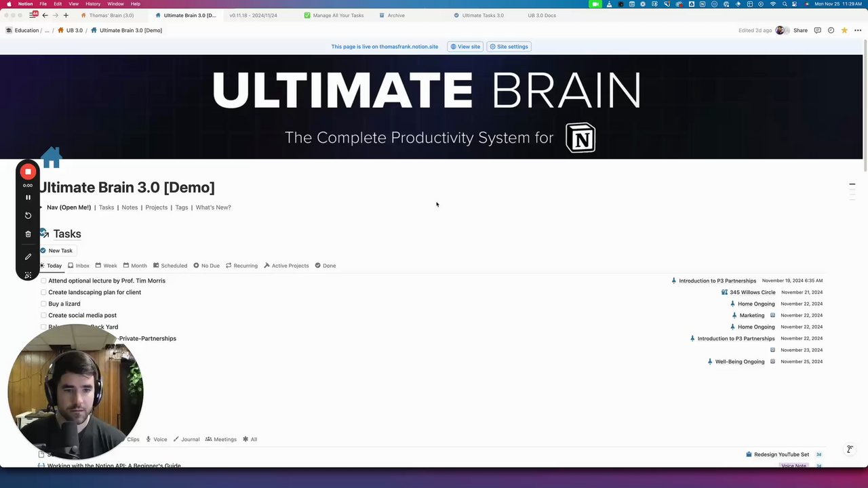The image size is (868, 488).
Task: Click the Tasks heading arrow icon
Action: pos(43,233)
